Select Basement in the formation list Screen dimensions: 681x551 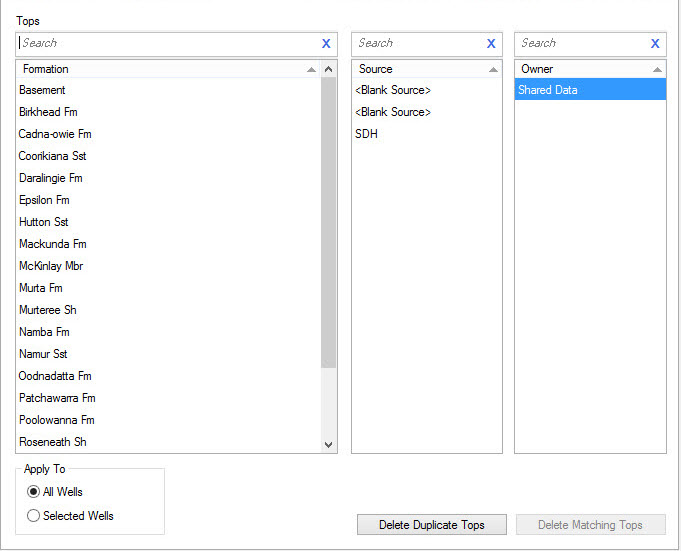click(x=43, y=90)
